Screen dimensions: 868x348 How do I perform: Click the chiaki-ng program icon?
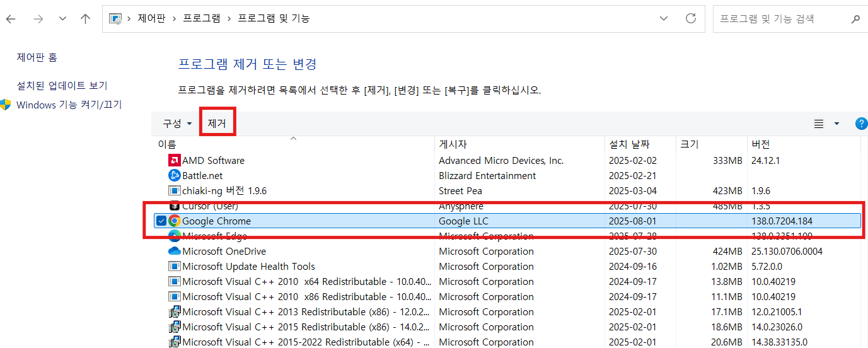coord(175,191)
